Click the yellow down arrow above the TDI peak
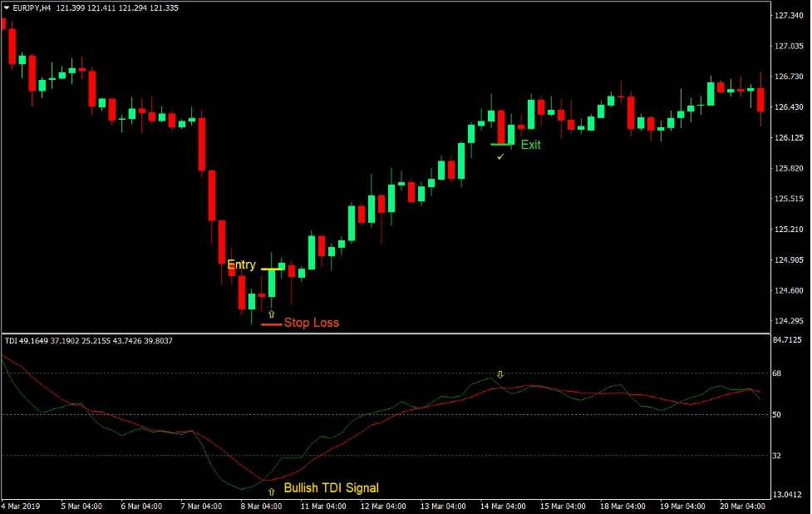Screen dimensions: 812x514 (x=499, y=373)
